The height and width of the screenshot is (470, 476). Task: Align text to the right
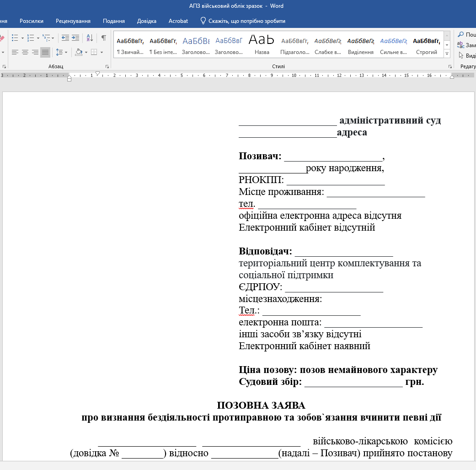click(35, 52)
